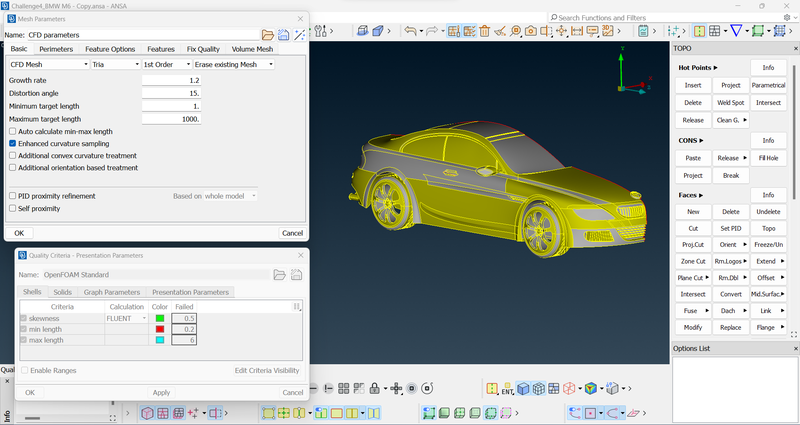Save mesh parameters with save icon

[x=284, y=35]
